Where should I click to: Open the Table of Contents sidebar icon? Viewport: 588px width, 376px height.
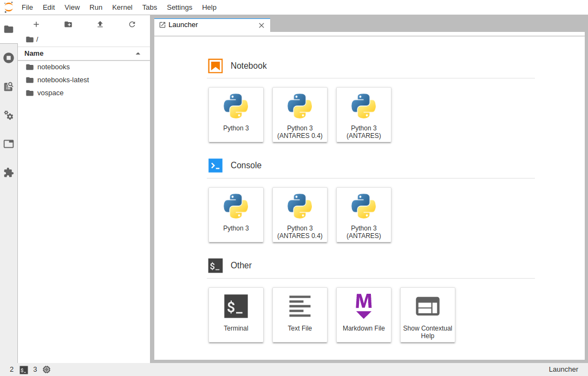point(9,87)
